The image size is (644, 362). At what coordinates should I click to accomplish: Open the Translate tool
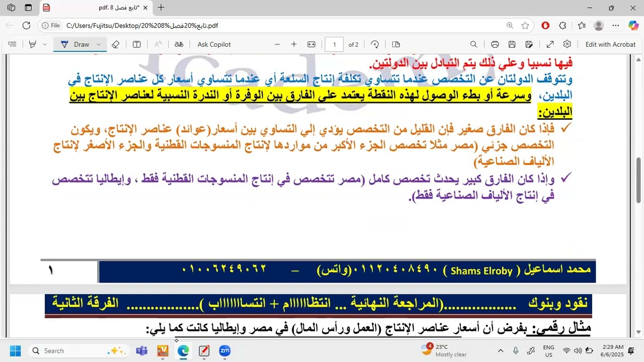click(179, 44)
